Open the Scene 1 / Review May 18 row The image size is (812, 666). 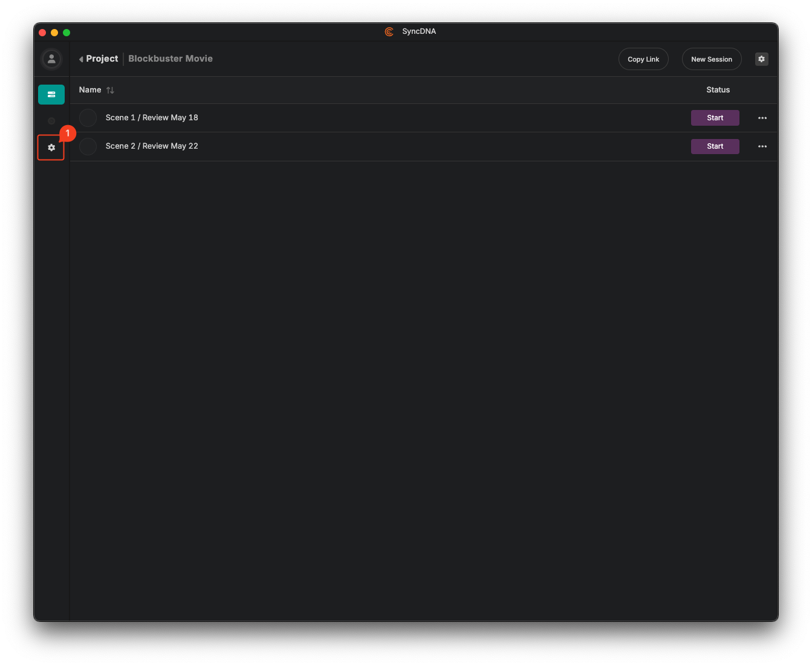coord(152,118)
